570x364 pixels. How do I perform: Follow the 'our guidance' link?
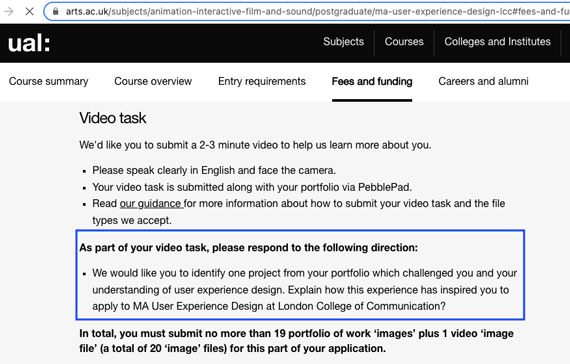150,204
